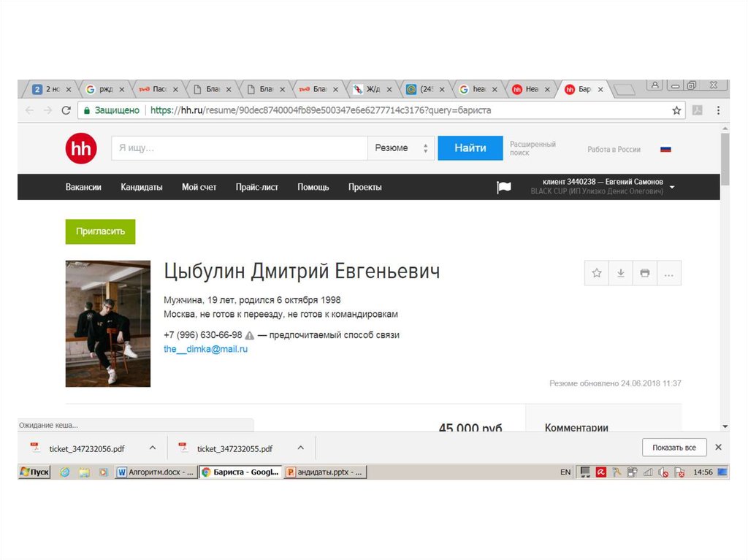Click the green Пригласить button
Viewport: 748px width, 560px height.
[x=100, y=231]
